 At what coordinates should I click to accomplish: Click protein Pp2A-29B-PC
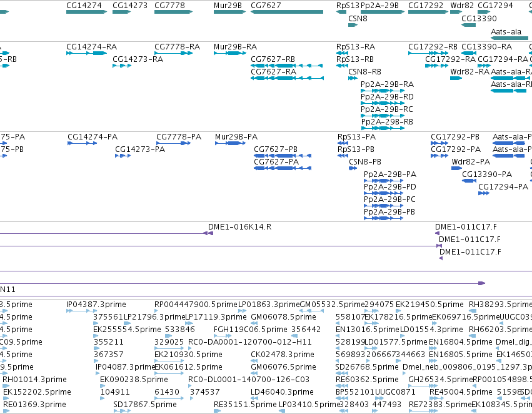(389, 200)
